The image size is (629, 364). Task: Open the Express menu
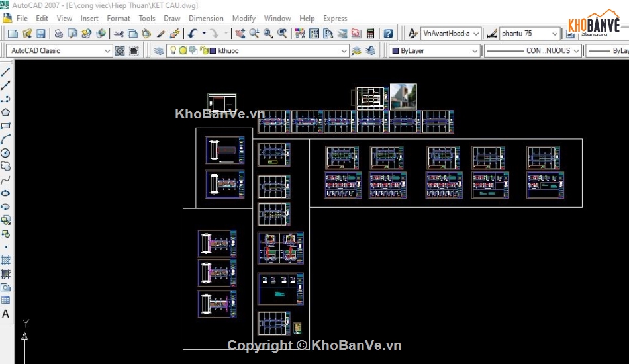335,18
